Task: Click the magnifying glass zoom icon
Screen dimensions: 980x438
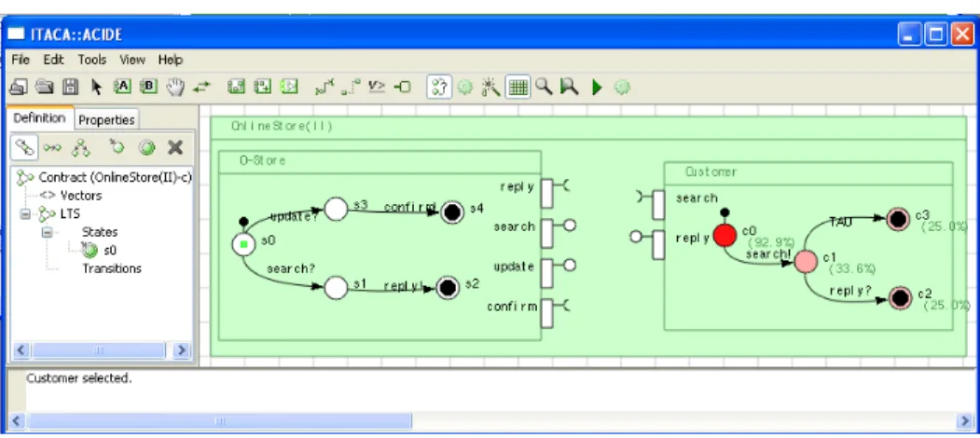Action: (x=544, y=87)
